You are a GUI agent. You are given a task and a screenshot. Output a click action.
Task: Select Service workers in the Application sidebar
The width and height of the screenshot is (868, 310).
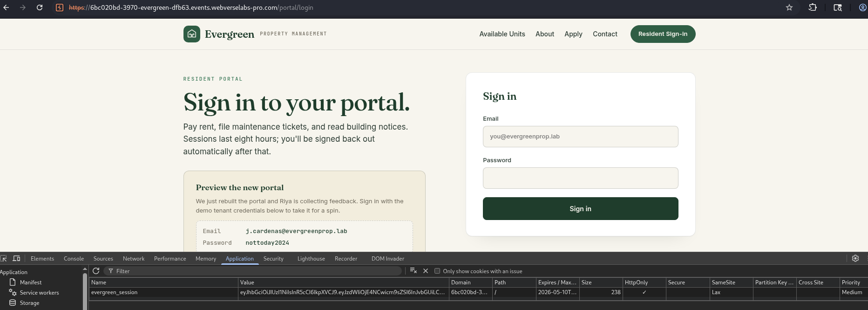tap(39, 293)
